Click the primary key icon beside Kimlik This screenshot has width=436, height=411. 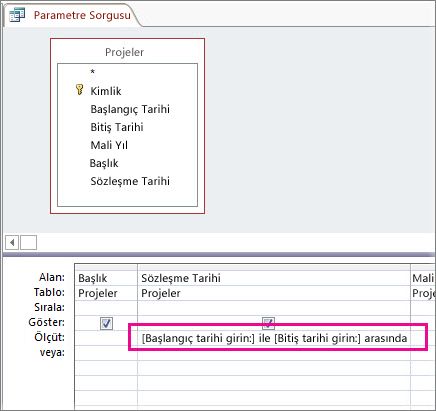coord(79,90)
